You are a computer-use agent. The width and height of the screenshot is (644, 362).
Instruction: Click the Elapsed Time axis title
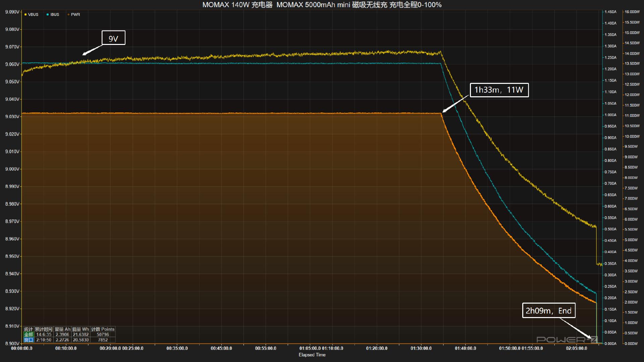(312, 355)
